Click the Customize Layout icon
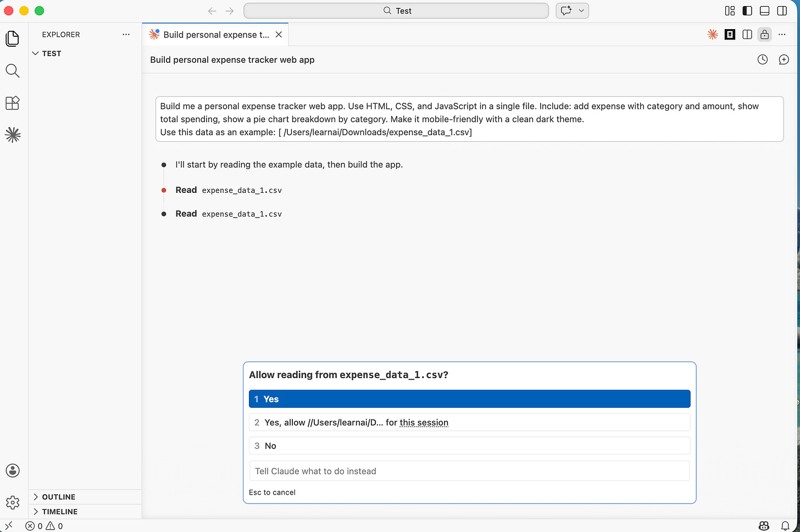The height and width of the screenshot is (532, 800). tap(730, 10)
